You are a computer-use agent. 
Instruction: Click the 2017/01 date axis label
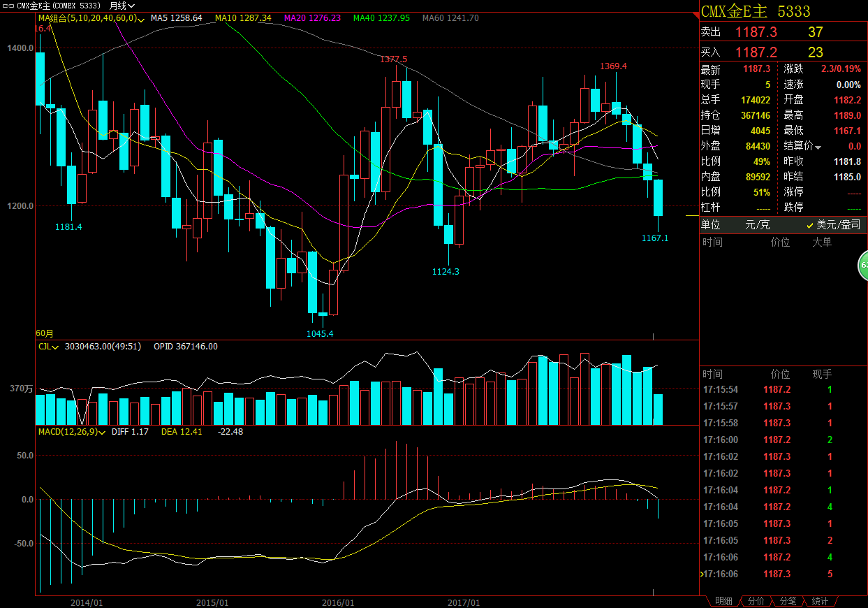[464, 602]
